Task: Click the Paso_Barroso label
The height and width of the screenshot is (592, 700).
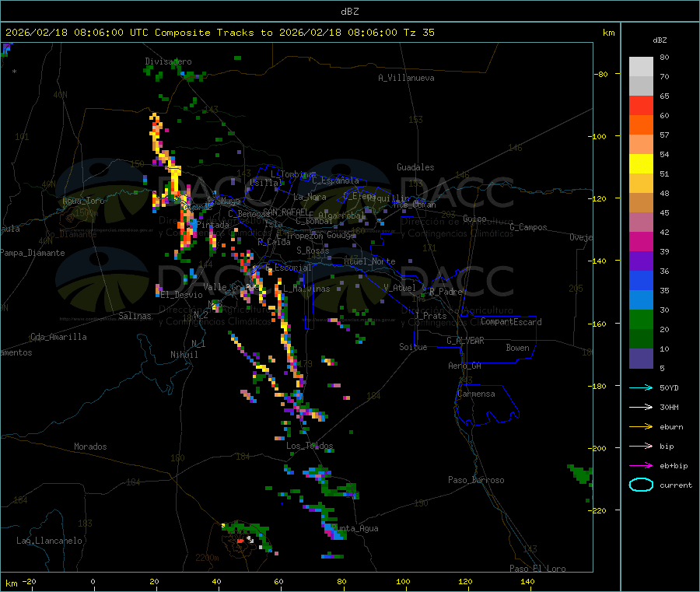Action: point(476,480)
